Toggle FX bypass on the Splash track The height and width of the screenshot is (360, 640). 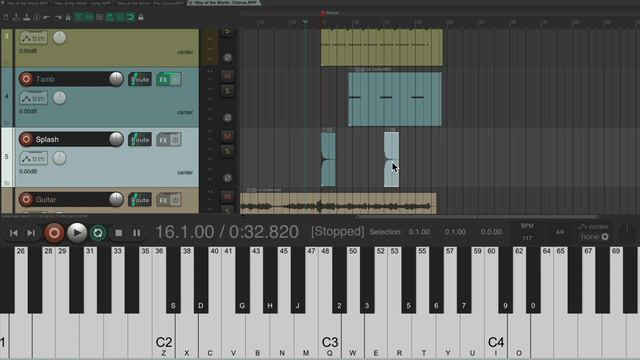(176, 140)
